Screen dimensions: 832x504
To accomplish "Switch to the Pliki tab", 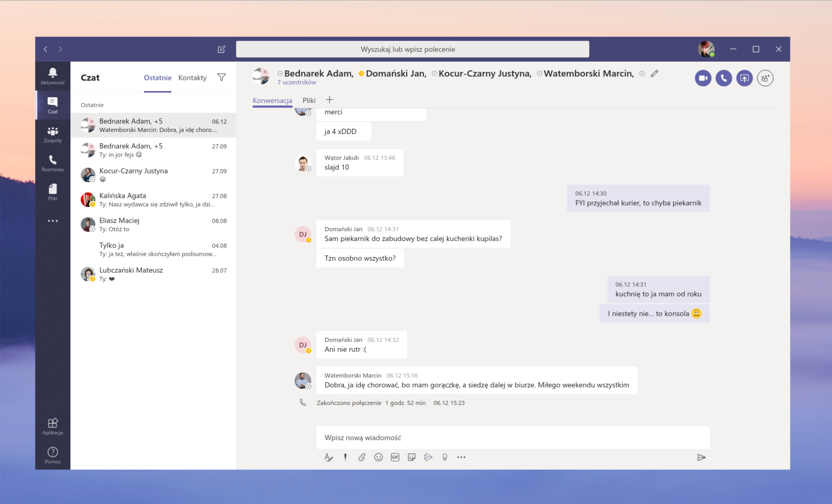I will point(309,100).
